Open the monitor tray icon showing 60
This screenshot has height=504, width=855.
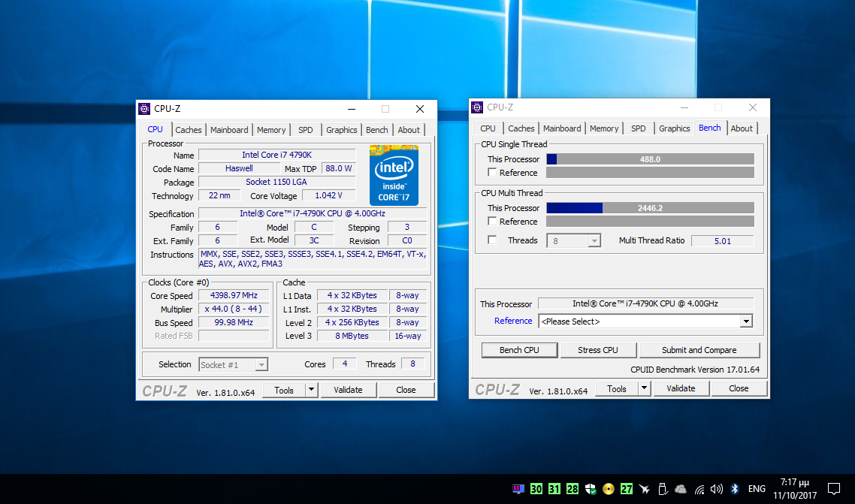coord(518,489)
